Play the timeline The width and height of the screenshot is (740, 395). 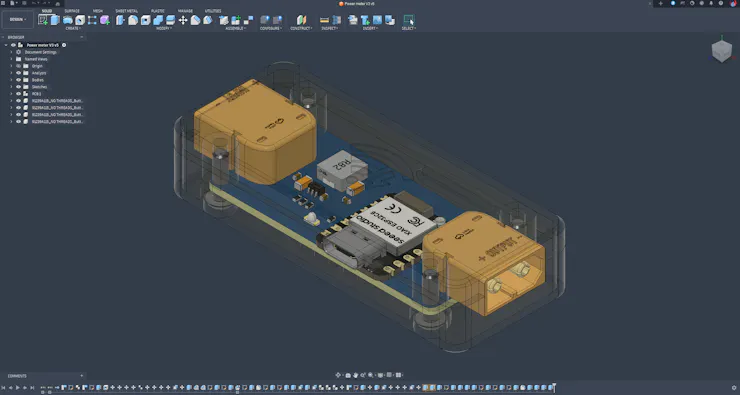[x=18, y=388]
